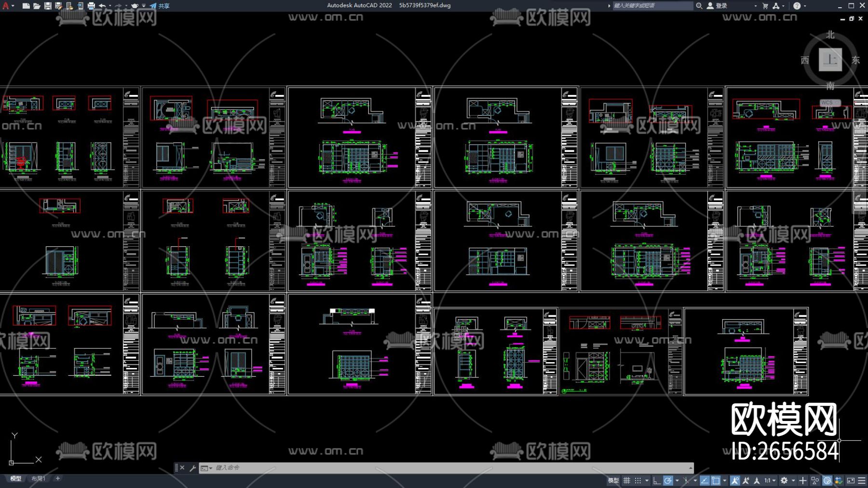Create a new drawing from Quick Access toolbar

click(26, 6)
